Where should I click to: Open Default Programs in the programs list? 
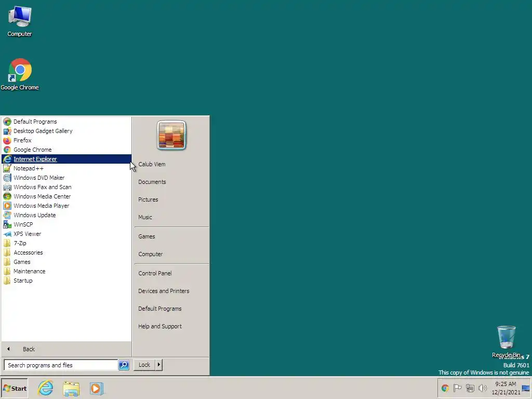click(x=66, y=122)
